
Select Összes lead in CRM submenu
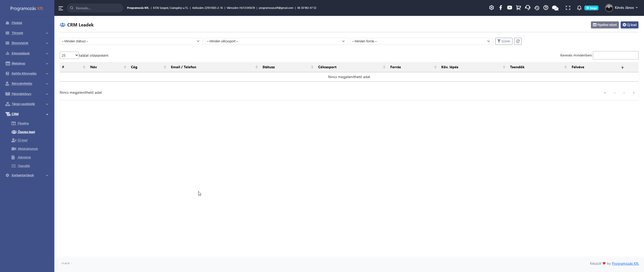point(26,132)
